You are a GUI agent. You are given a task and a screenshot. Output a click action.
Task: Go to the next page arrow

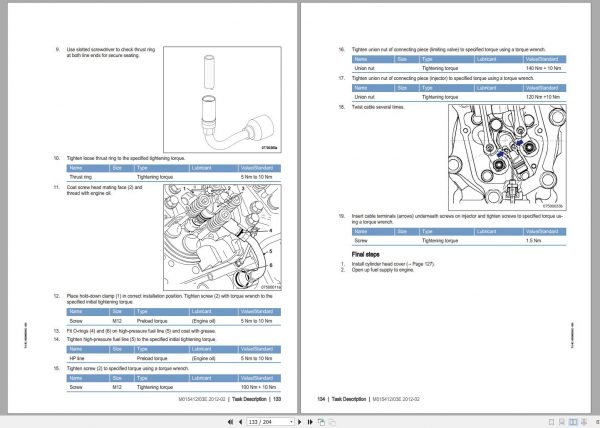[x=300, y=422]
